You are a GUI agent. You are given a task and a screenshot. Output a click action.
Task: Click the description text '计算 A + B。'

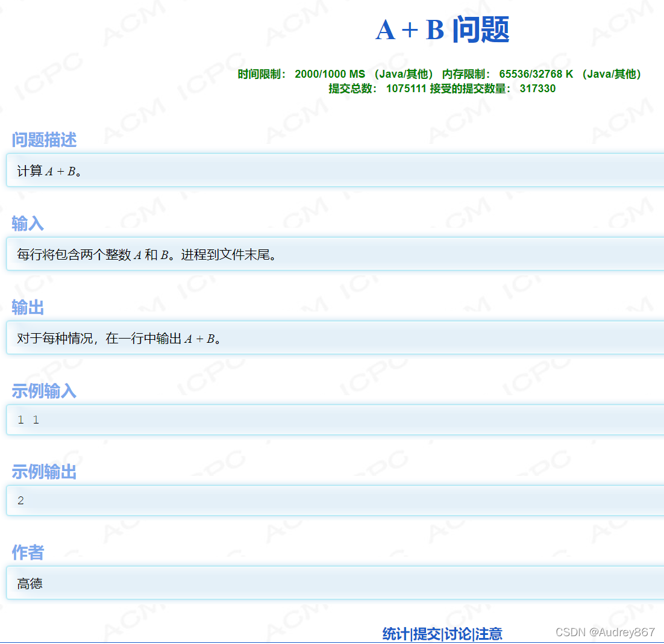pos(49,171)
